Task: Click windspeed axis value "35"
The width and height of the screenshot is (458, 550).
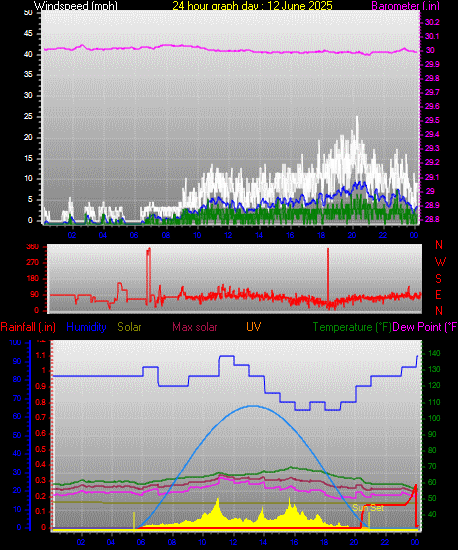Action: point(28,74)
